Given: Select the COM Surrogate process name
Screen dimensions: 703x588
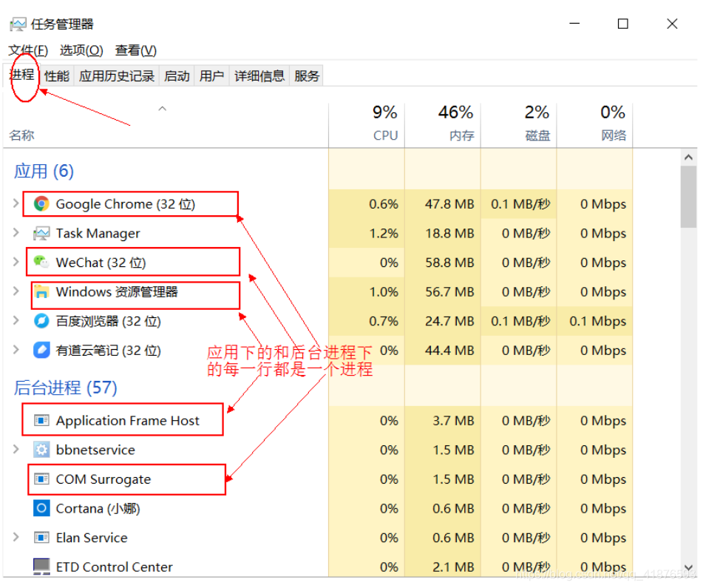Looking at the screenshot, I should [103, 479].
